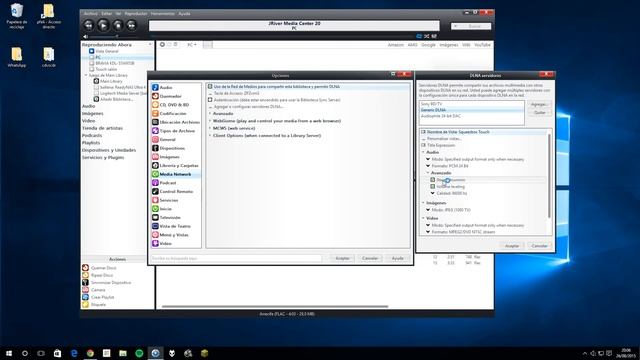Collapse Video section in DLNA dialog

(423, 218)
